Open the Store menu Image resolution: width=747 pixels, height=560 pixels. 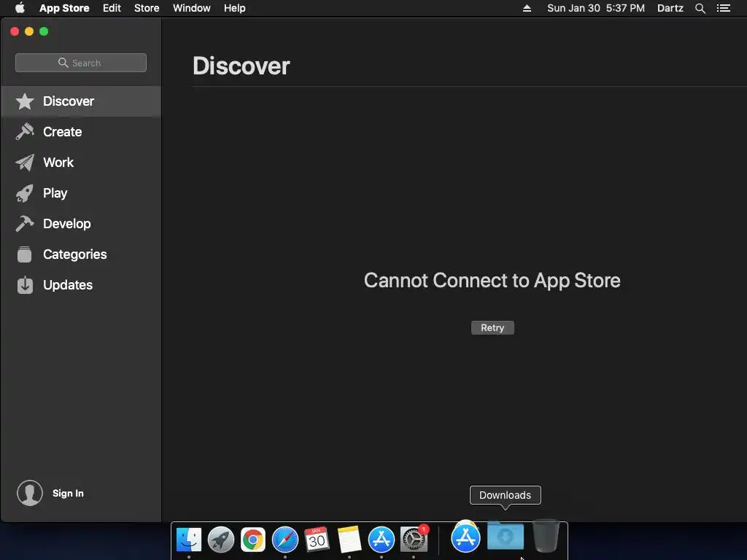click(x=147, y=8)
